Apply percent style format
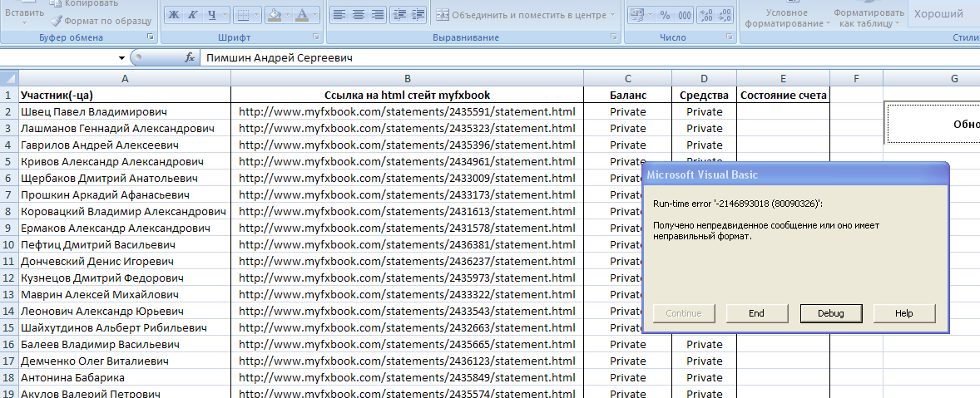The width and height of the screenshot is (980, 398). point(665,15)
